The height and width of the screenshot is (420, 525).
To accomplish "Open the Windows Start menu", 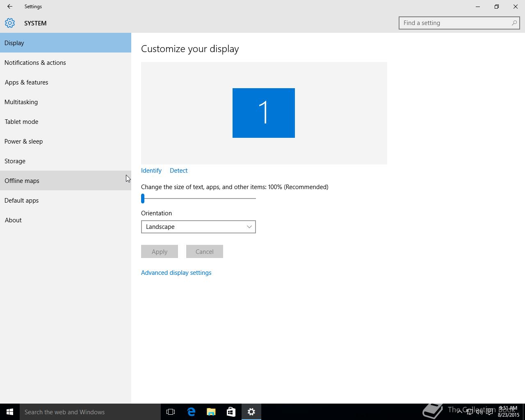I will click(10, 412).
